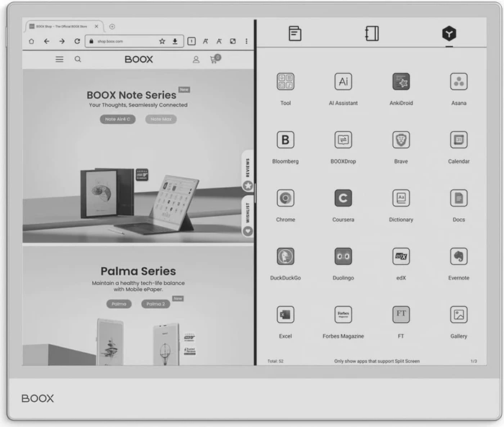Screen dimensions: 504x427
Task: Launch Duolingo app
Action: coord(343,256)
